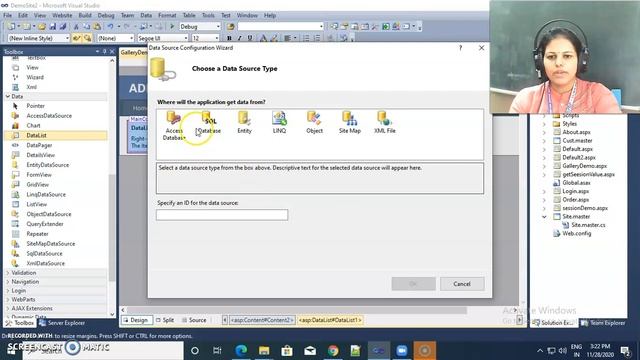
Task: Switch to Design view tab
Action: pos(136,320)
